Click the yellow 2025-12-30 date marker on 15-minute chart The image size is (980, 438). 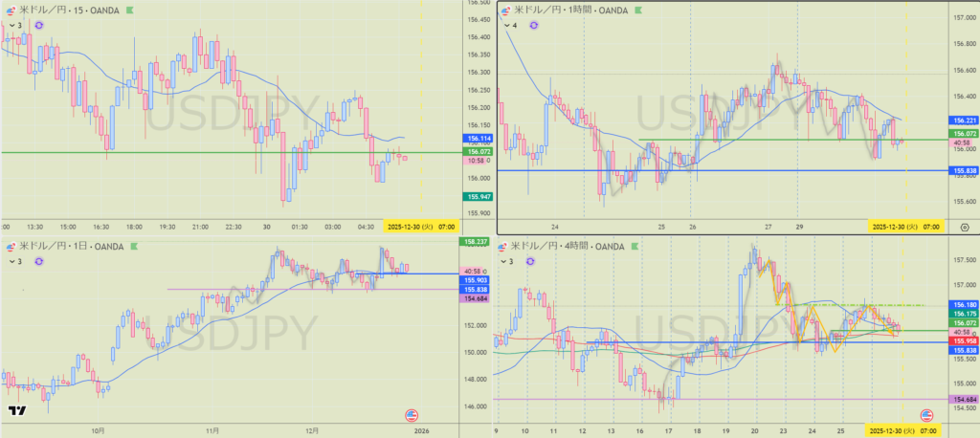[407, 227]
